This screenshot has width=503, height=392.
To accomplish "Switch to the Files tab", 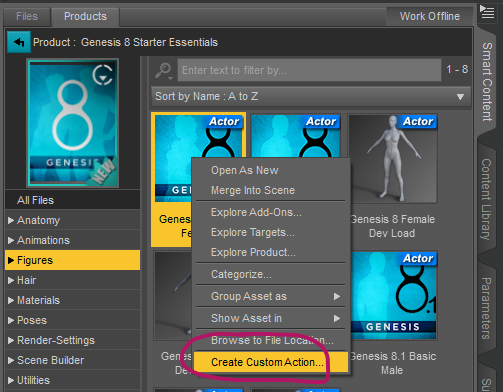I will (27, 16).
